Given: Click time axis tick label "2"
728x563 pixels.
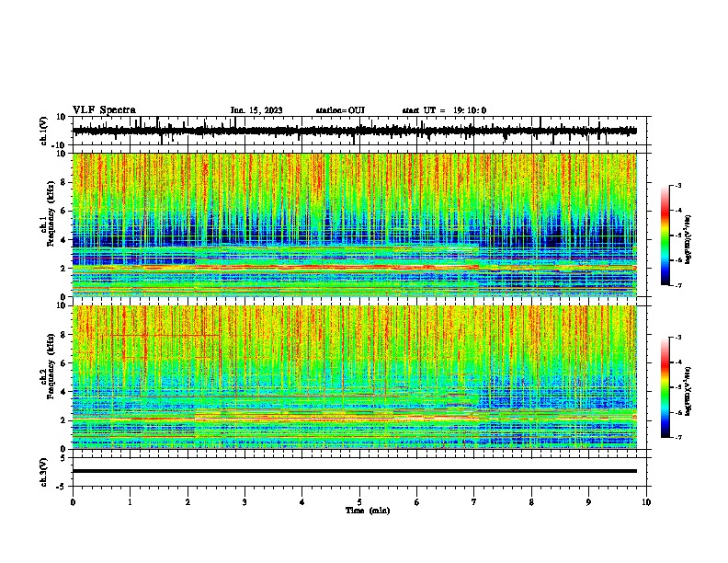Looking at the screenshot, I should point(188,502).
